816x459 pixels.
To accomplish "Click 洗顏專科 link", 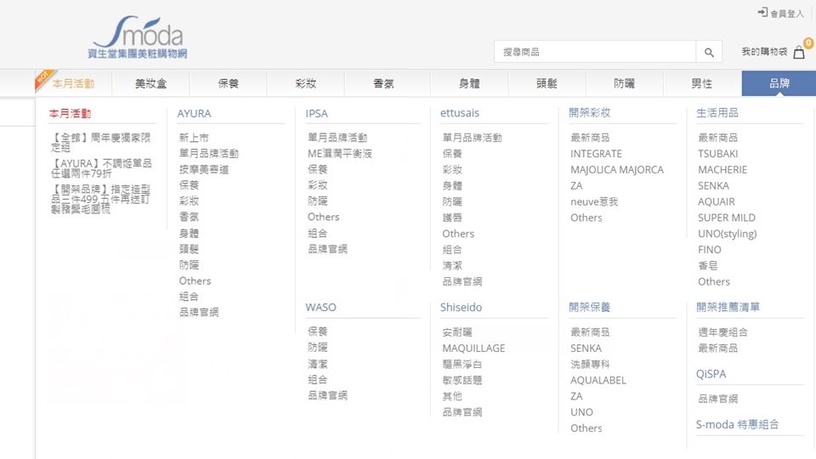I will (x=590, y=364).
